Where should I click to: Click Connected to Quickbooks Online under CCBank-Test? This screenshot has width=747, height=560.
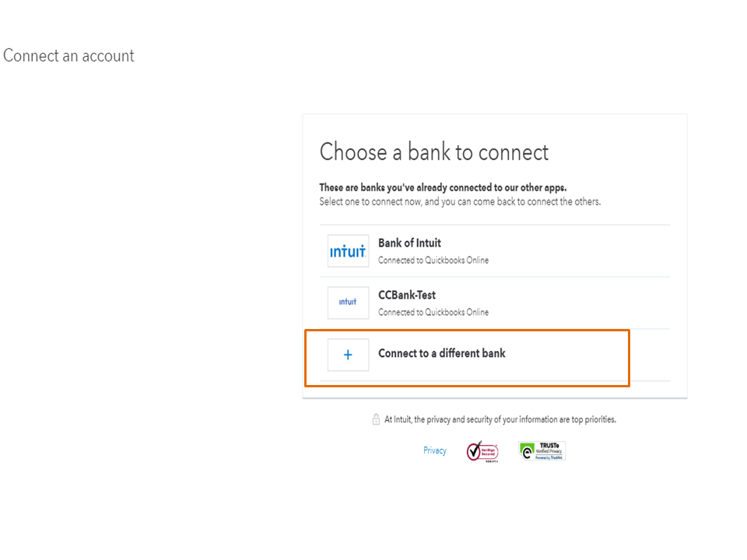(x=433, y=313)
